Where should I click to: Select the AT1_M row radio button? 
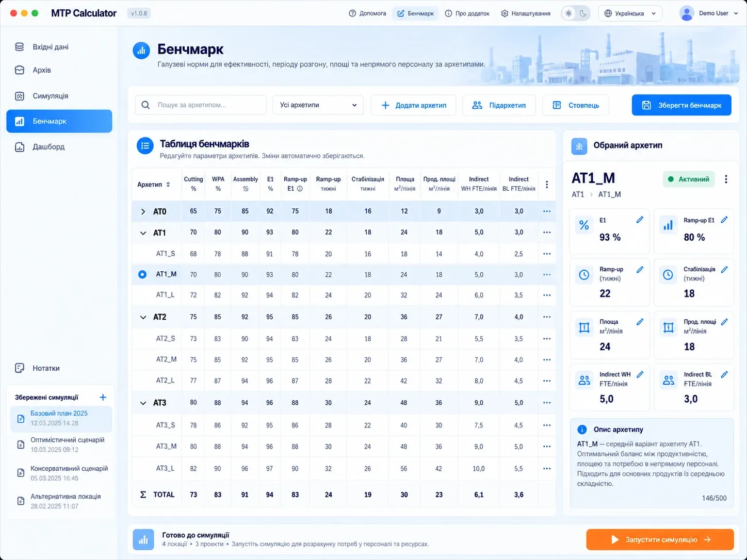click(x=142, y=274)
